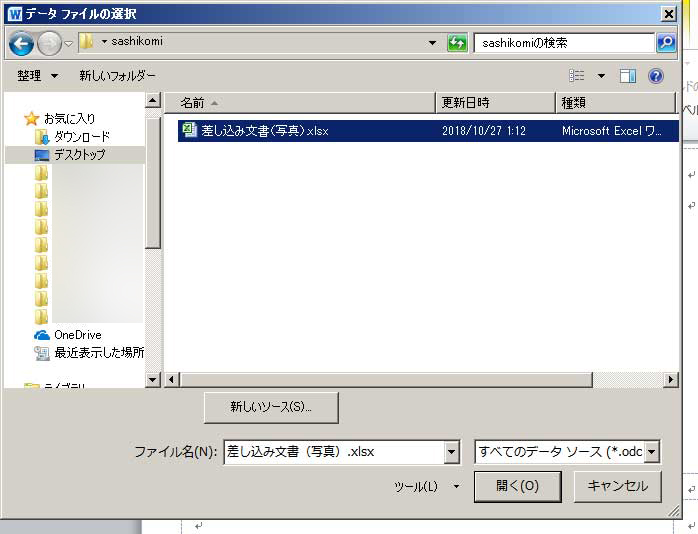Click the search magnifier icon

(666, 43)
